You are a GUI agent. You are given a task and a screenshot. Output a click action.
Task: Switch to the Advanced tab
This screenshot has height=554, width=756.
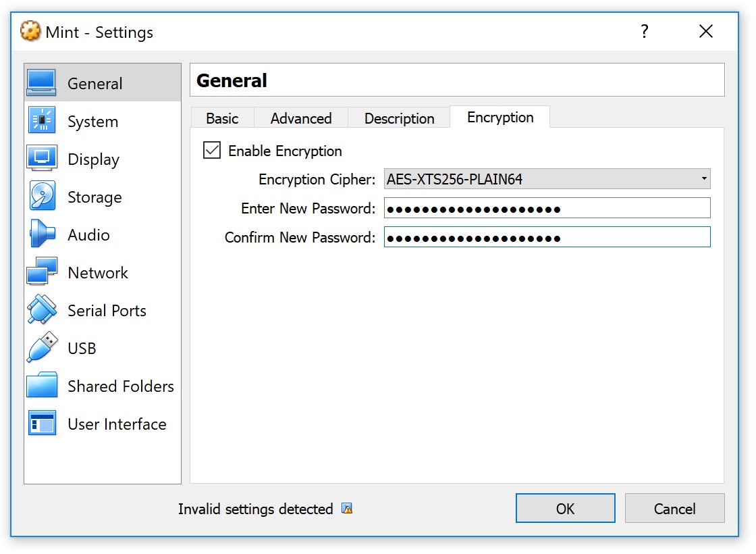(x=301, y=118)
